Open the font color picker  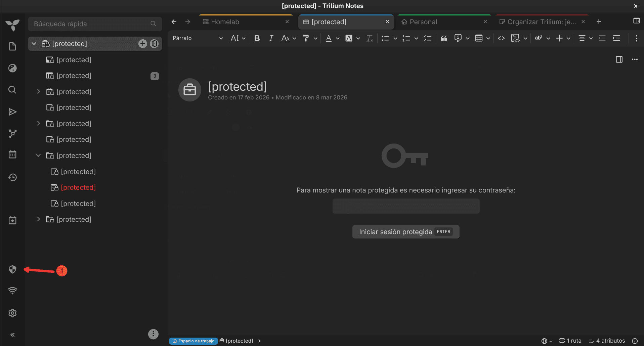[329, 38]
